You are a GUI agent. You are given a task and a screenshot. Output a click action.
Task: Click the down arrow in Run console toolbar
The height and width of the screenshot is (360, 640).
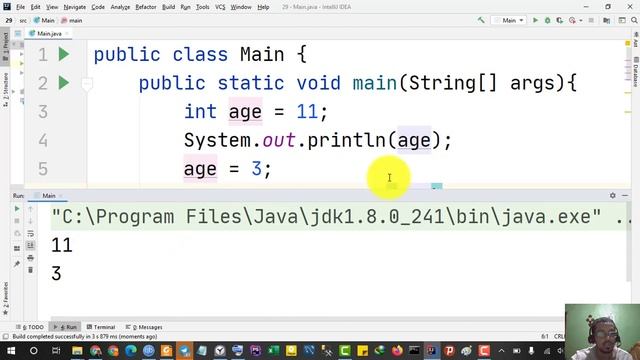[x=30, y=221]
